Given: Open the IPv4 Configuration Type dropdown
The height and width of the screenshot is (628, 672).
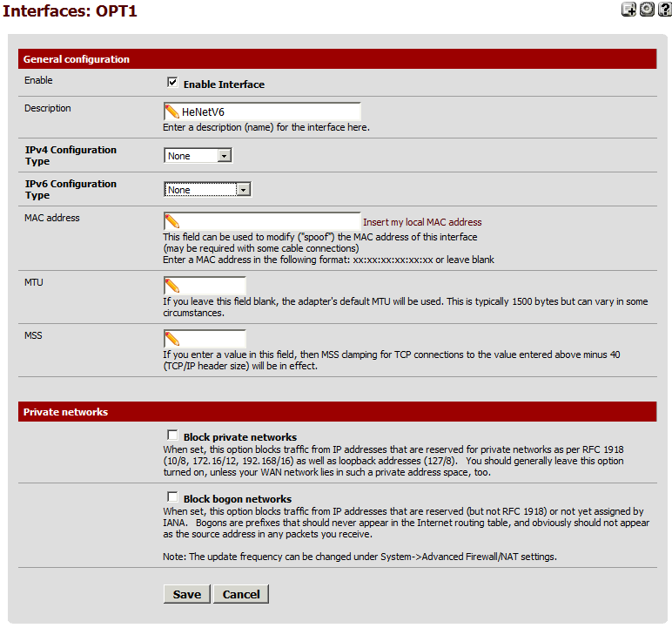Looking at the screenshot, I should 198,156.
